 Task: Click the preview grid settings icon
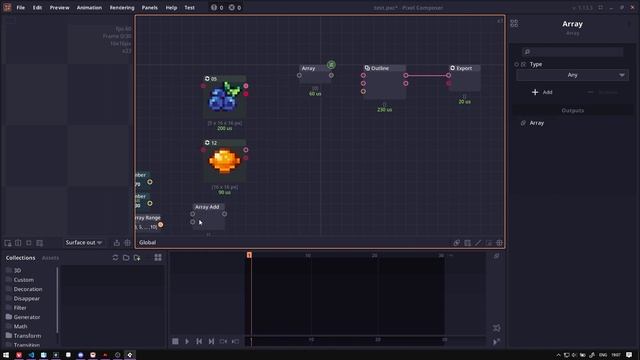tap(127, 243)
